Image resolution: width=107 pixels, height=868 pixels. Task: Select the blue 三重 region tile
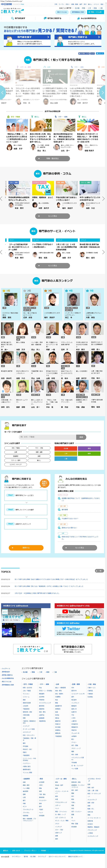[x=66, y=459]
